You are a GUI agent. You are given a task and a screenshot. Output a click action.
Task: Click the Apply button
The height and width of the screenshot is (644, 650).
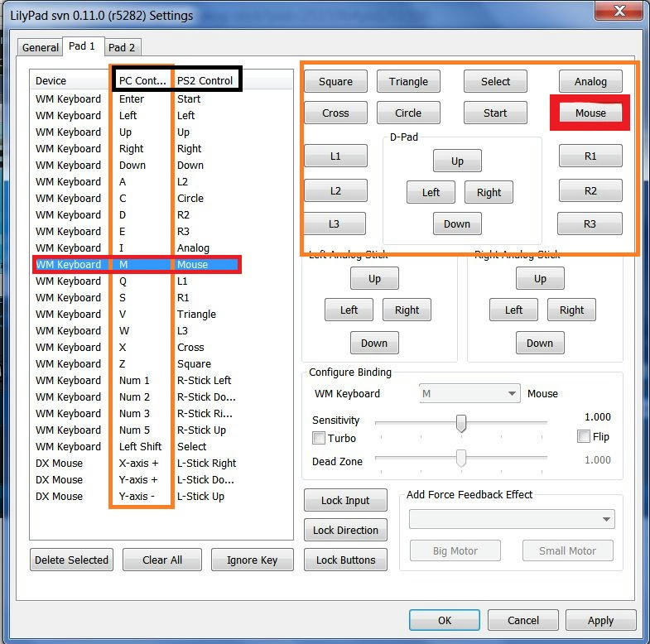600,620
